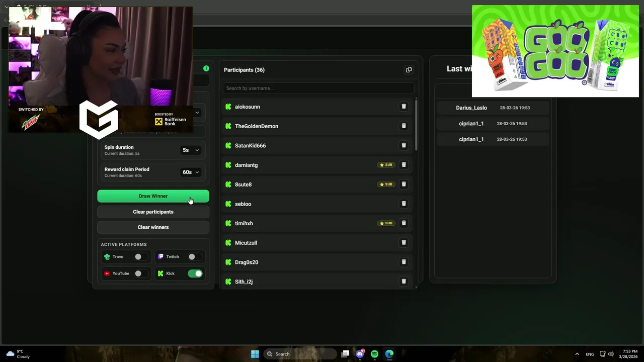Image resolution: width=644 pixels, height=362 pixels.
Task: Click SUB badge on damiantg row
Action: [x=386, y=165]
